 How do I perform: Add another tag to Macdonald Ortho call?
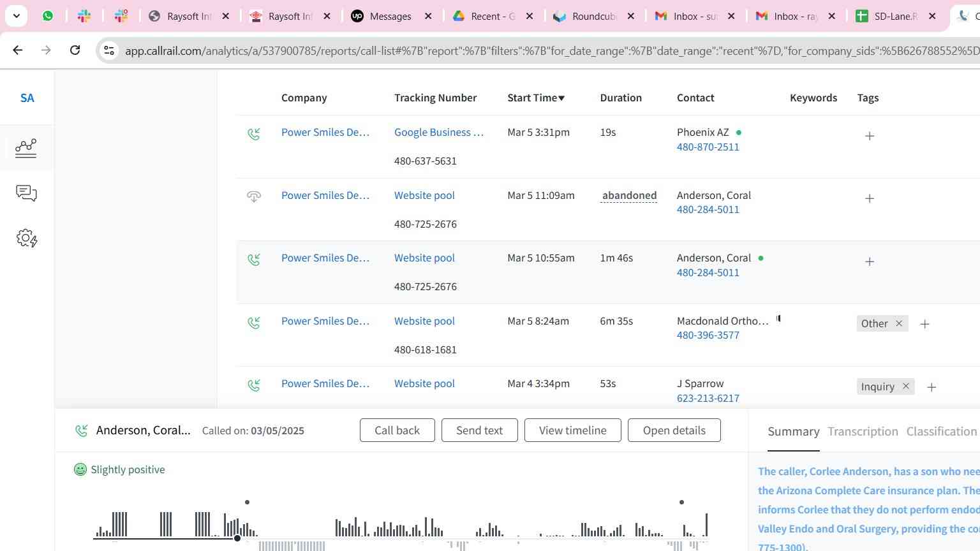[x=924, y=324]
